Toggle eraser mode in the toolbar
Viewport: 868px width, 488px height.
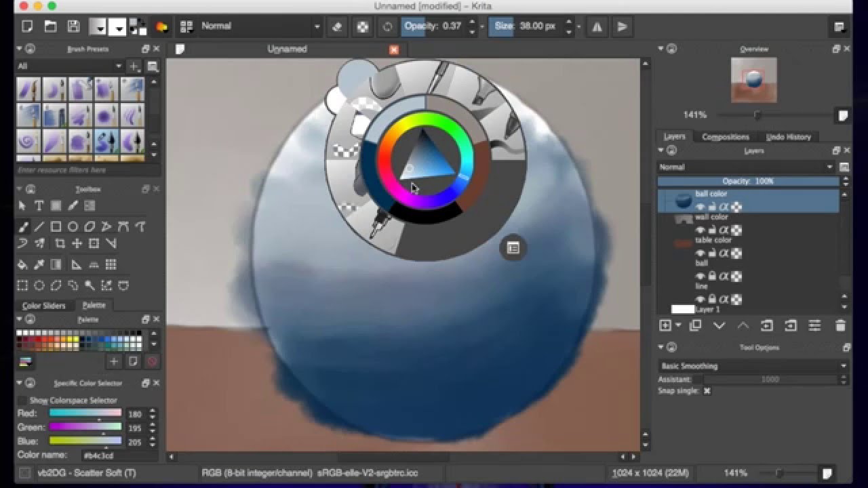(337, 26)
